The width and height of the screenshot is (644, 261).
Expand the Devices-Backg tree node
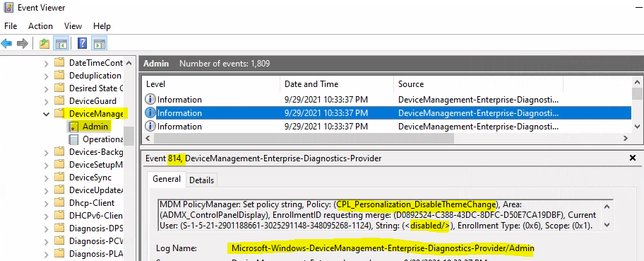[47, 152]
